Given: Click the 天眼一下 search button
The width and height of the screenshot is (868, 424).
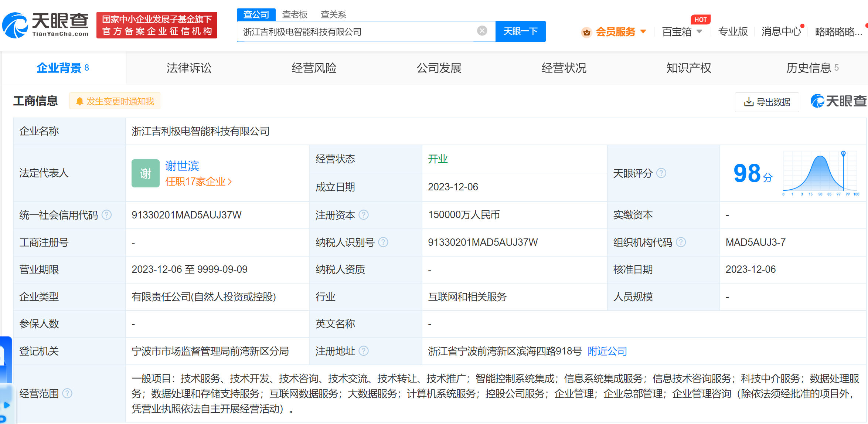Looking at the screenshot, I should (x=520, y=31).
